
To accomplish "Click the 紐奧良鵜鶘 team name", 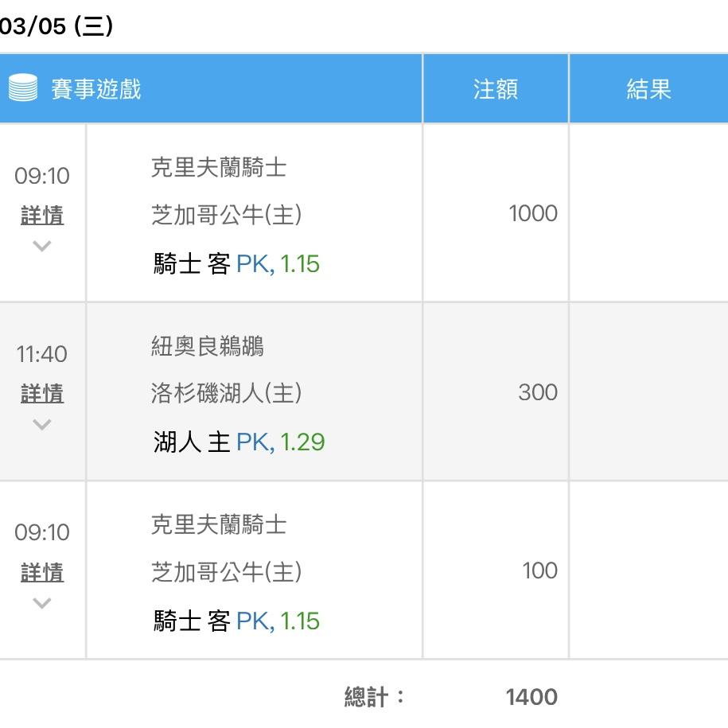I will (x=208, y=346).
